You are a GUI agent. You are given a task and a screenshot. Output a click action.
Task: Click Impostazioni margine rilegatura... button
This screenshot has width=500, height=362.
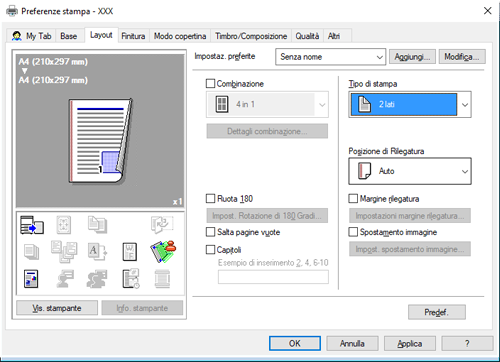[410, 216]
